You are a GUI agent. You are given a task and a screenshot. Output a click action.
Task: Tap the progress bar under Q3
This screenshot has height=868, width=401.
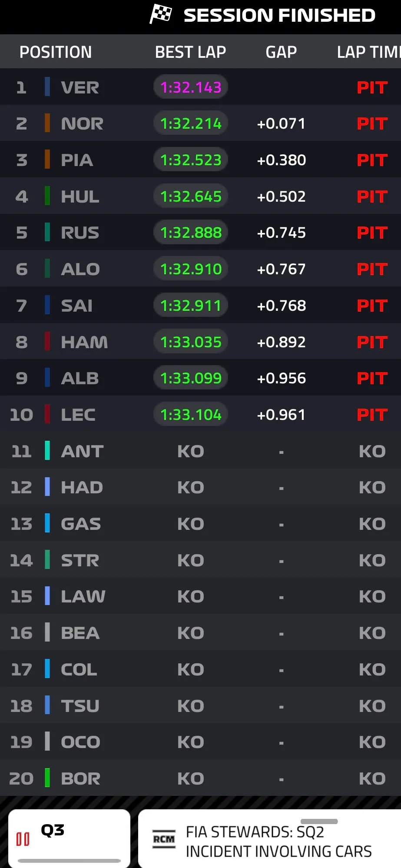pos(70,861)
